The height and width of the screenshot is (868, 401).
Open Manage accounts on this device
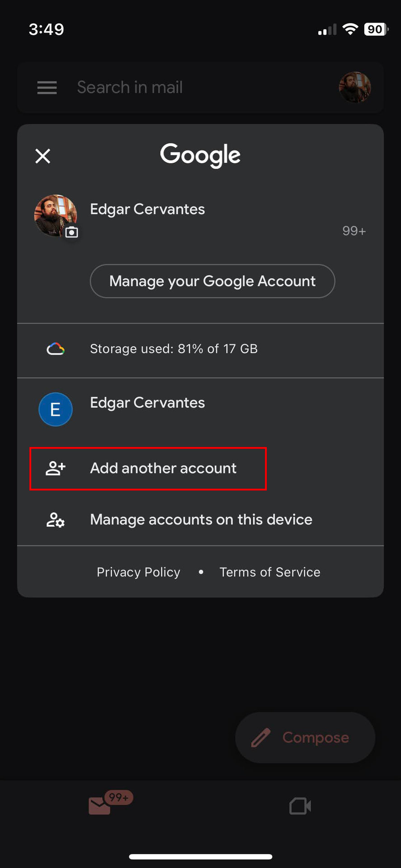click(x=201, y=520)
